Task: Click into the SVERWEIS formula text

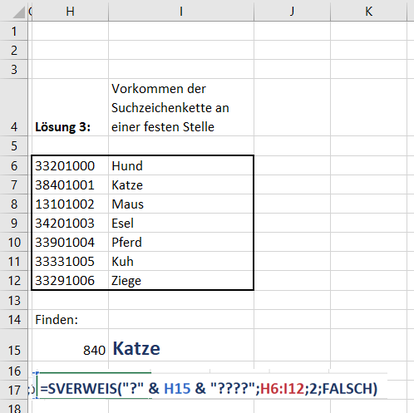Action: coord(209,389)
